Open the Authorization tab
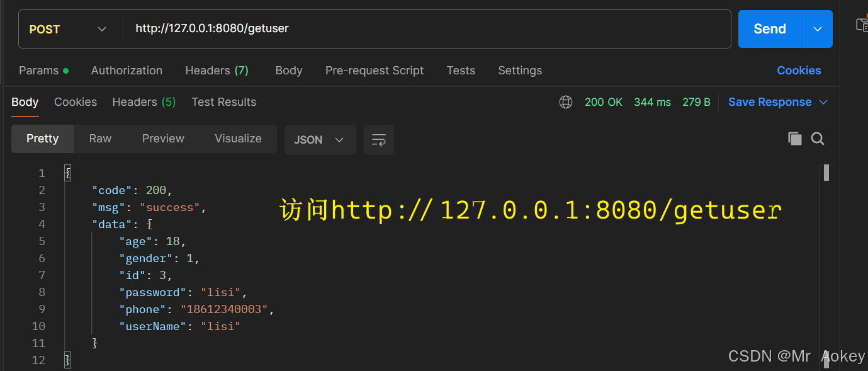This screenshot has width=868, height=371. click(x=127, y=71)
